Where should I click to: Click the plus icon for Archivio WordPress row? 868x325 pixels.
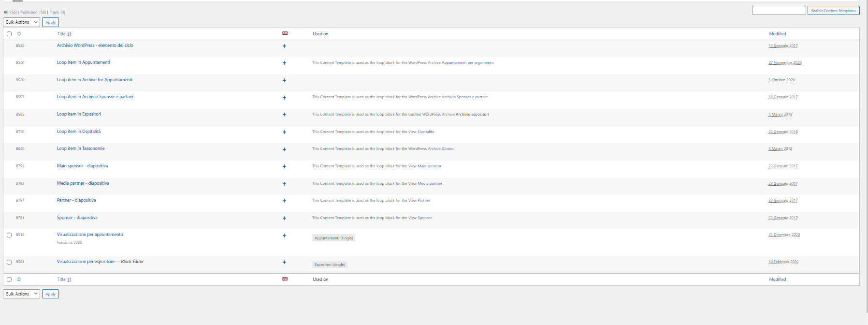tap(284, 46)
